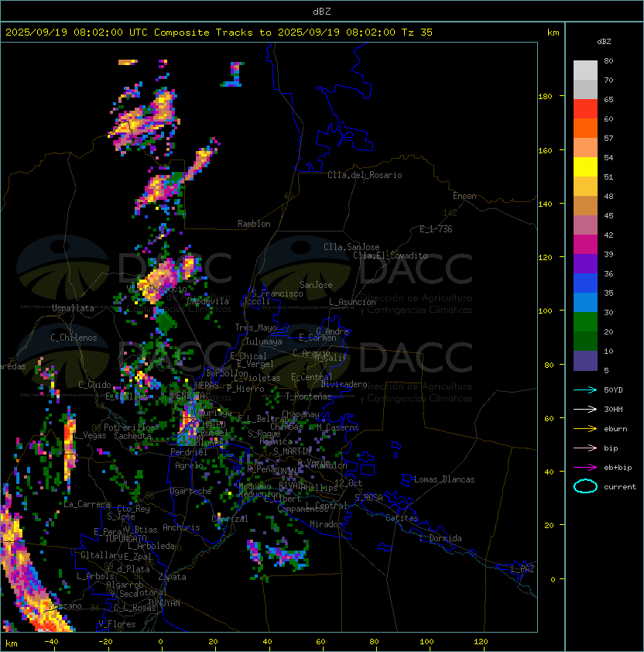Click the -40 km tick on bottom axis
The image size is (644, 652).
(x=51, y=642)
